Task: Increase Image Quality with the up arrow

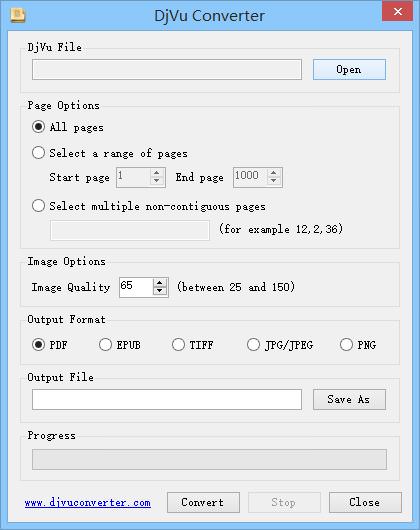Action: tap(160, 283)
